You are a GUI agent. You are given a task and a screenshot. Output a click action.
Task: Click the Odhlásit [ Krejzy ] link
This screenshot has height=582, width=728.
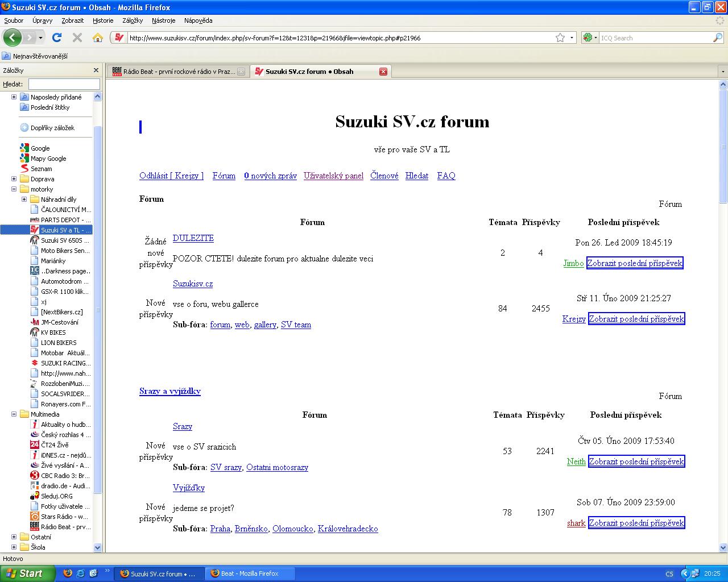[x=171, y=176]
